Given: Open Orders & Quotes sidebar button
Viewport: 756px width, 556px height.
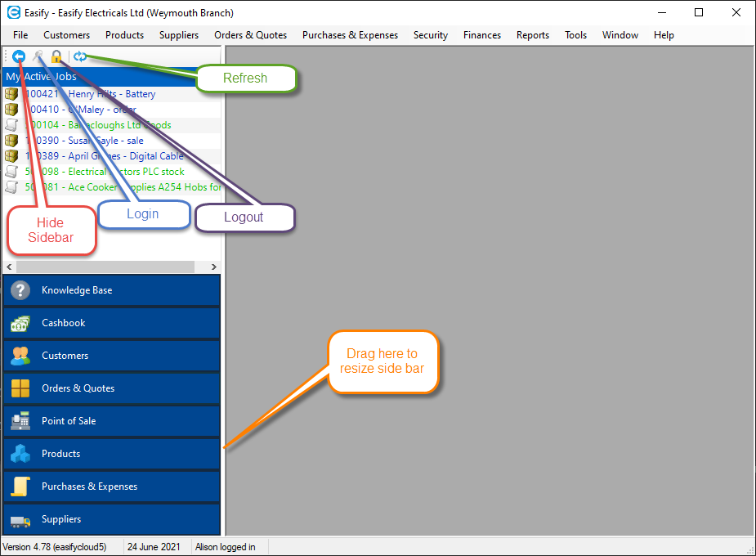Looking at the screenshot, I should pyautogui.click(x=112, y=388).
